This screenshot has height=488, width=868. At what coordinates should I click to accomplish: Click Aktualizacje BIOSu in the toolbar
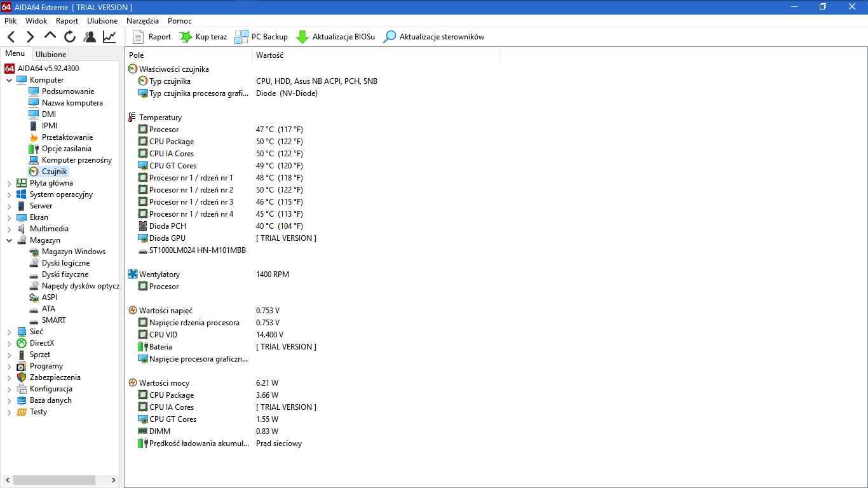click(336, 37)
